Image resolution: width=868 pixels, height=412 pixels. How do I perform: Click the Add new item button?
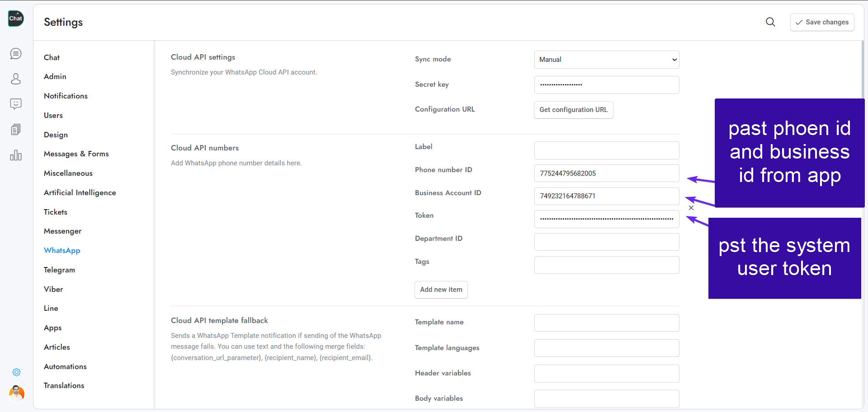pos(441,290)
